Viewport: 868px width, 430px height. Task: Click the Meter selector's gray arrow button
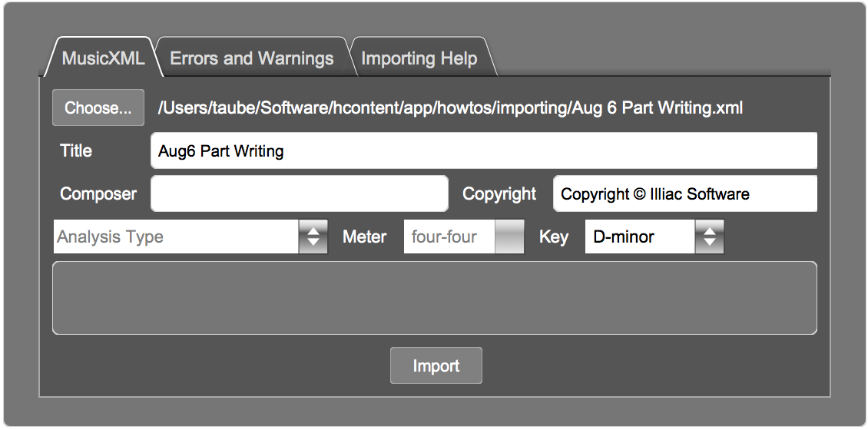point(509,237)
